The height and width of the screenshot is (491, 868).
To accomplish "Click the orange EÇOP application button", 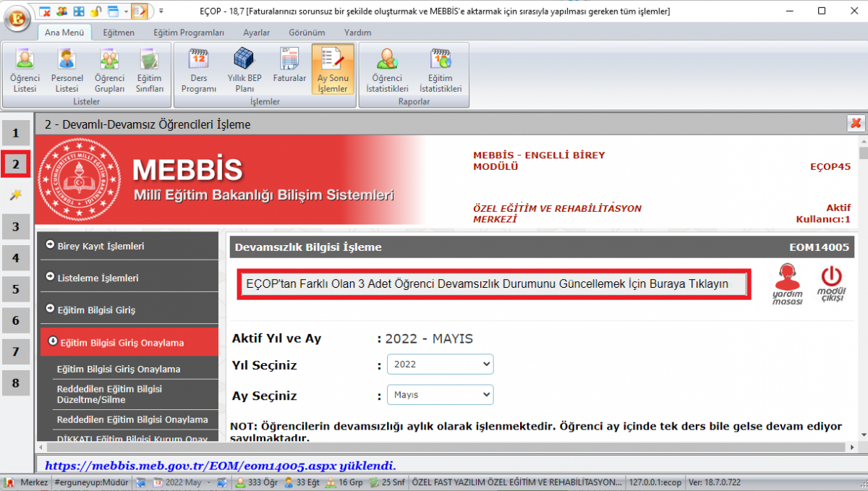I will [17, 17].
